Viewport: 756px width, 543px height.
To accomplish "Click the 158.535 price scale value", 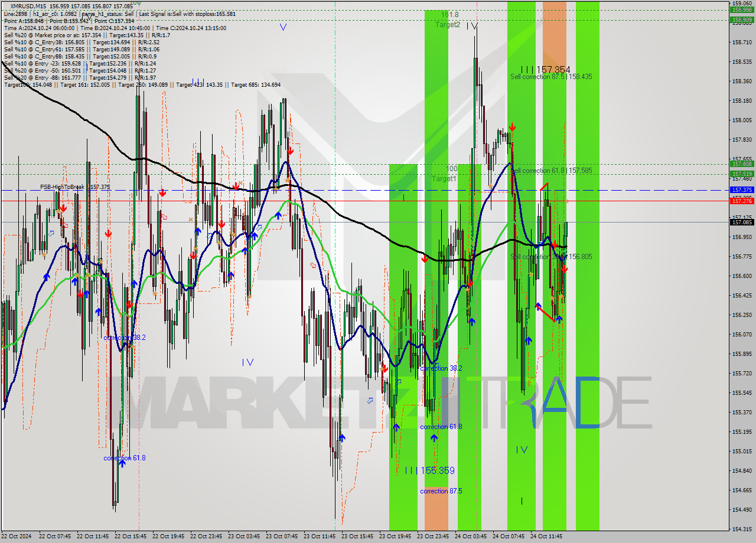I will point(742,61).
